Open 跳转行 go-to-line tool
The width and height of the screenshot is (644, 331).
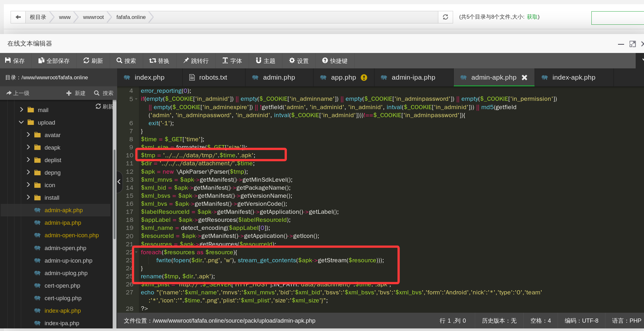[196, 61]
